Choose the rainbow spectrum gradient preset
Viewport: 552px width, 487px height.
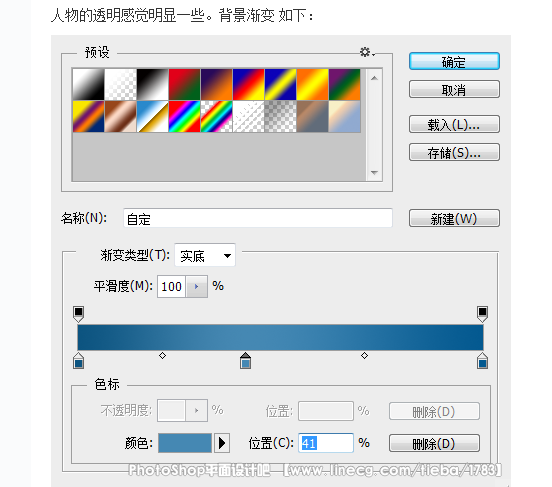pyautogui.click(x=184, y=117)
